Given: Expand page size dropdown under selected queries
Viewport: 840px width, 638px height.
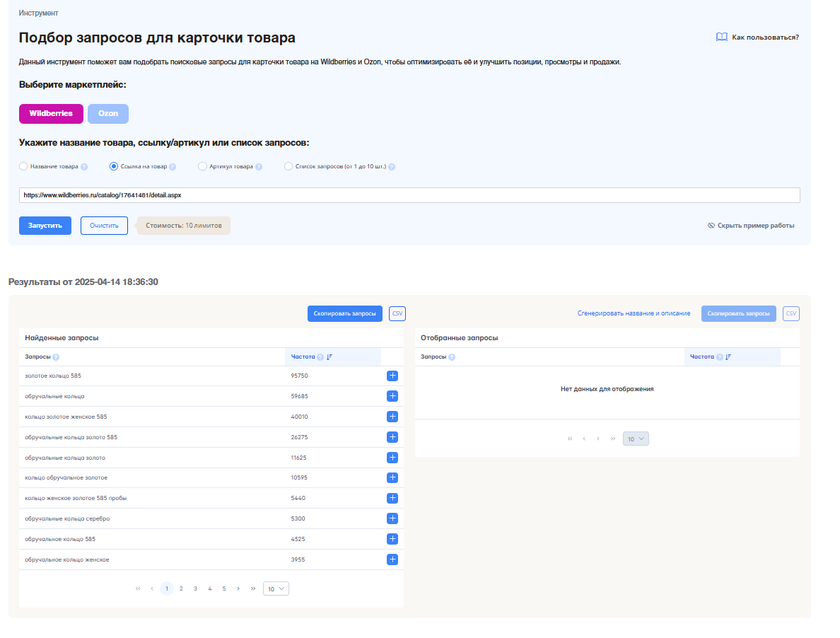Looking at the screenshot, I should point(635,439).
